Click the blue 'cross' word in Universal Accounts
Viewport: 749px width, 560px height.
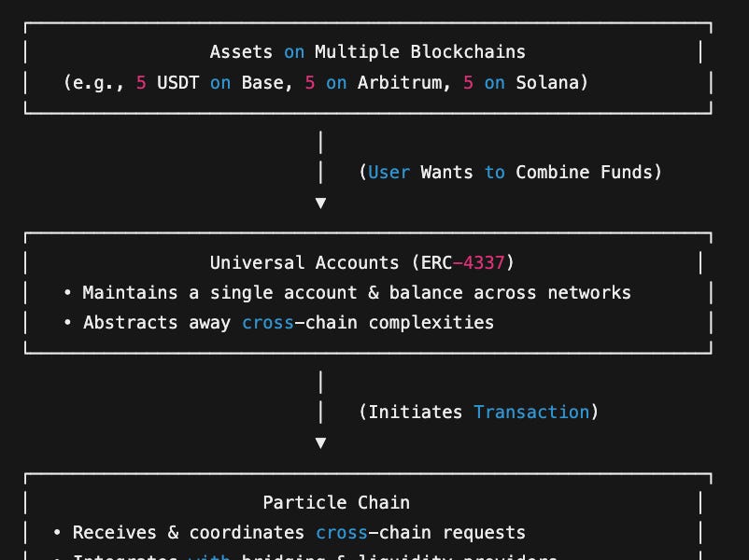pyautogui.click(x=268, y=323)
